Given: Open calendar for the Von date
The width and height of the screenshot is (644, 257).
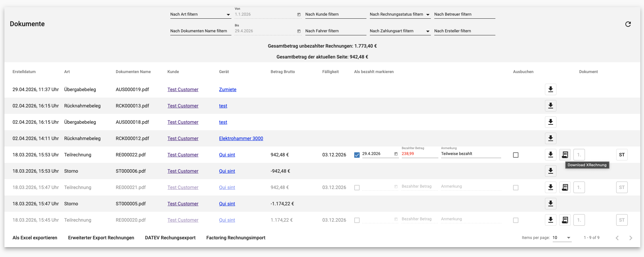Looking at the screenshot, I should (x=299, y=14).
